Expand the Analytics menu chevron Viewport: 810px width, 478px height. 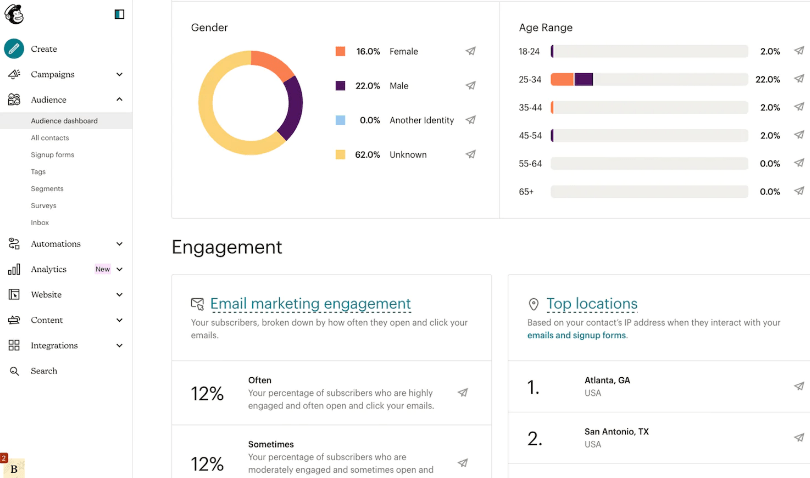pyautogui.click(x=119, y=269)
